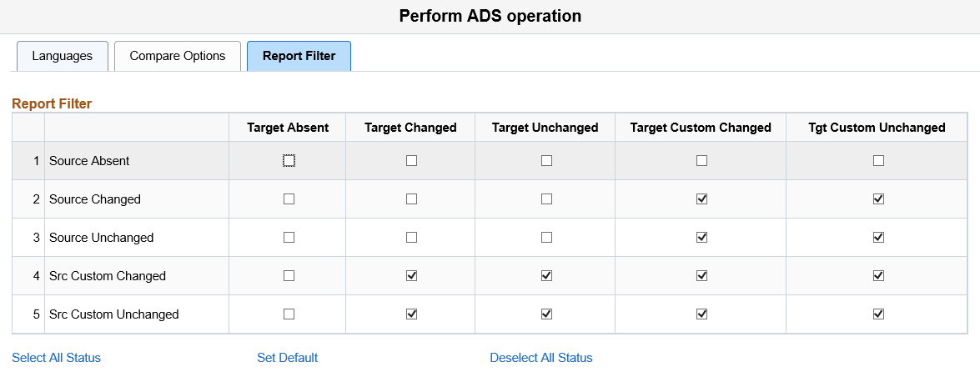Uncheck Source Changed / Target Custom Changed
Image resolution: width=980 pixels, height=372 pixels.
(x=701, y=199)
